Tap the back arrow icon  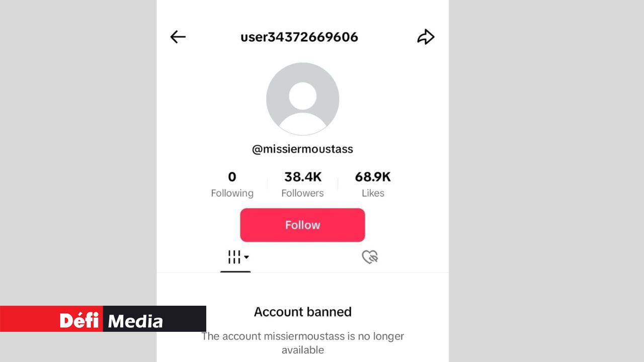(x=178, y=37)
